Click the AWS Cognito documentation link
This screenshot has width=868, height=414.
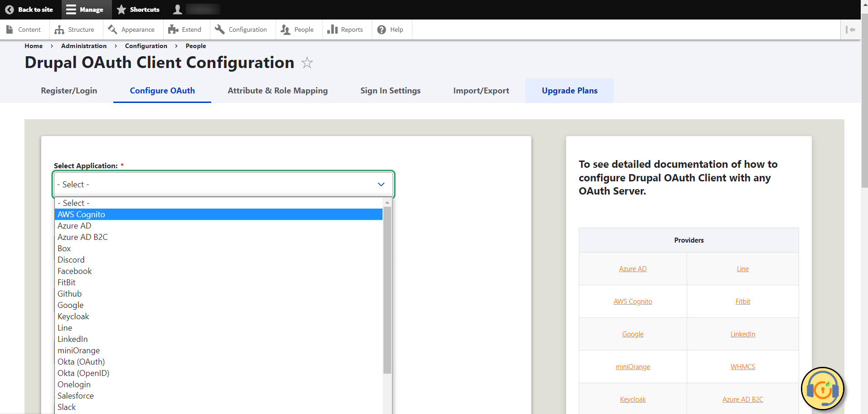click(633, 301)
